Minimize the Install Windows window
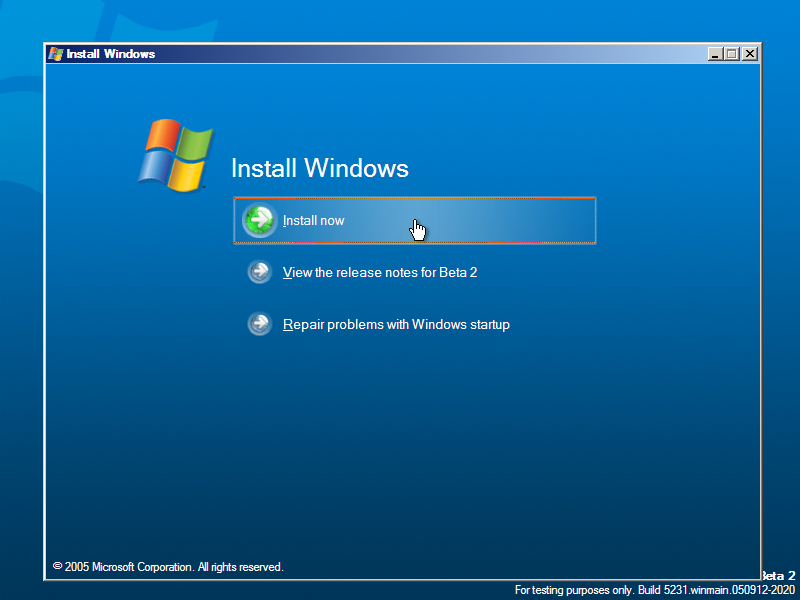The image size is (800, 600). coord(715,54)
